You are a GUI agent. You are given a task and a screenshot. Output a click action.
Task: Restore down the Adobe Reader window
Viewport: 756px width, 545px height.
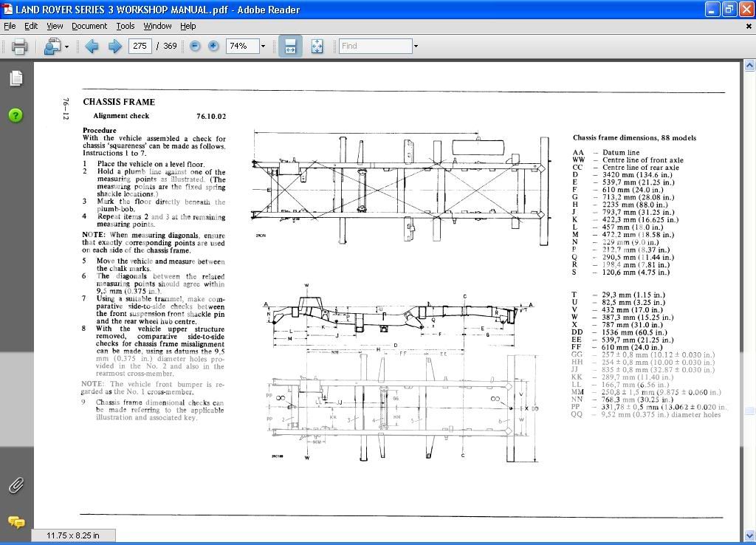pyautogui.click(x=729, y=9)
